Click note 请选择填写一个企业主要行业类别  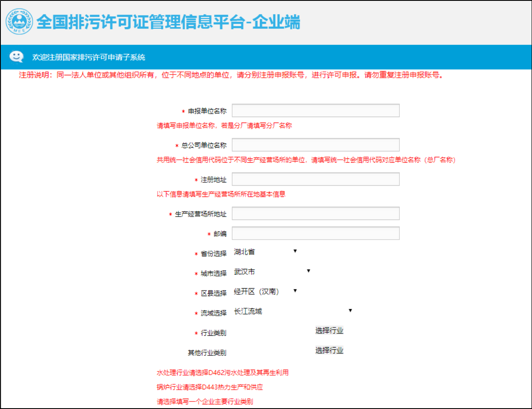coord(205,401)
